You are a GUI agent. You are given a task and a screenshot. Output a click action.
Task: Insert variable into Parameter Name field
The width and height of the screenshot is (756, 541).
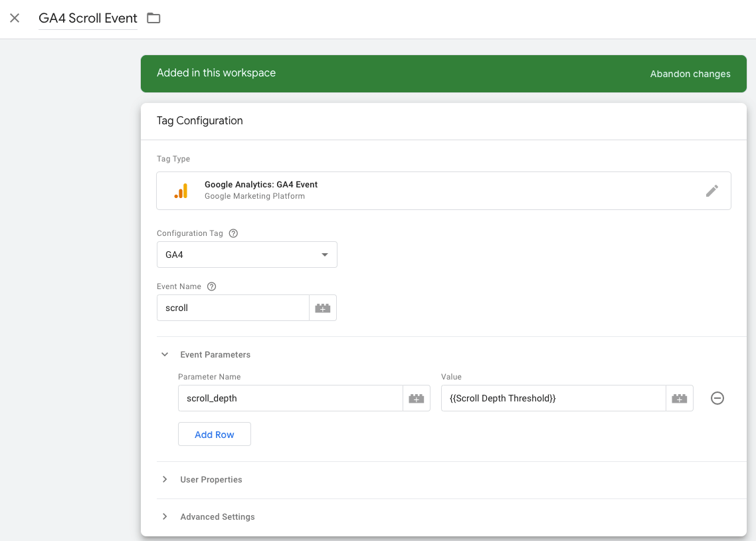click(x=417, y=399)
